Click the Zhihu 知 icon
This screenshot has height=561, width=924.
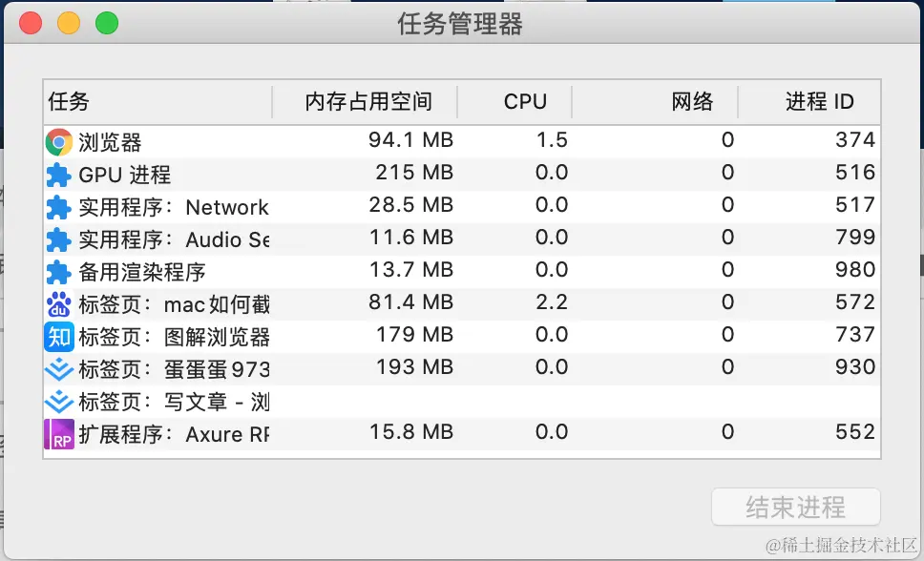pyautogui.click(x=59, y=336)
